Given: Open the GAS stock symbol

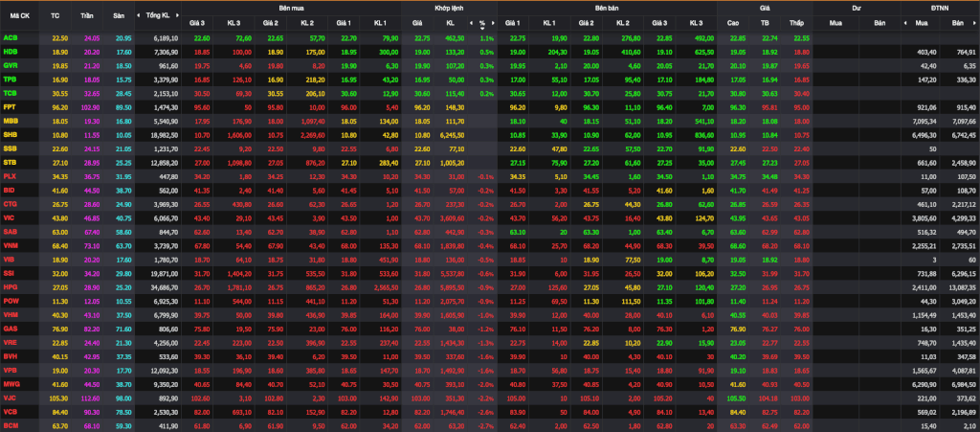Looking at the screenshot, I should click(x=10, y=329).
